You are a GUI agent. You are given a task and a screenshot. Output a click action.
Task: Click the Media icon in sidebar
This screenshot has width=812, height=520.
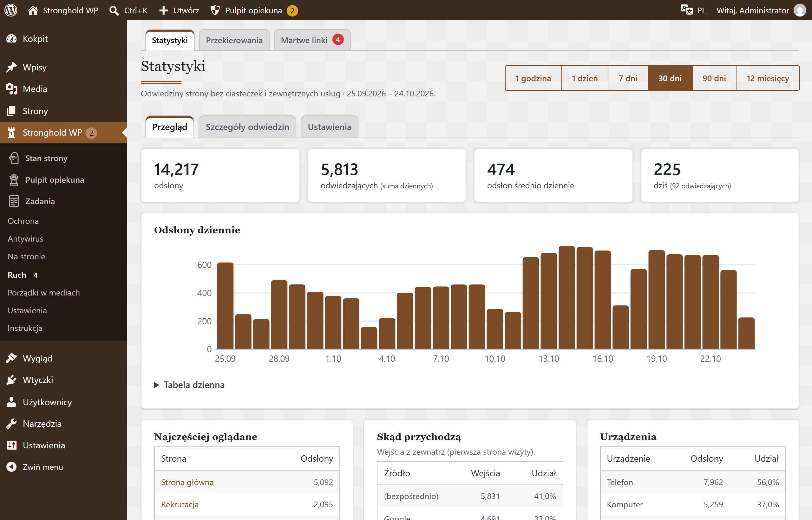[x=11, y=89]
